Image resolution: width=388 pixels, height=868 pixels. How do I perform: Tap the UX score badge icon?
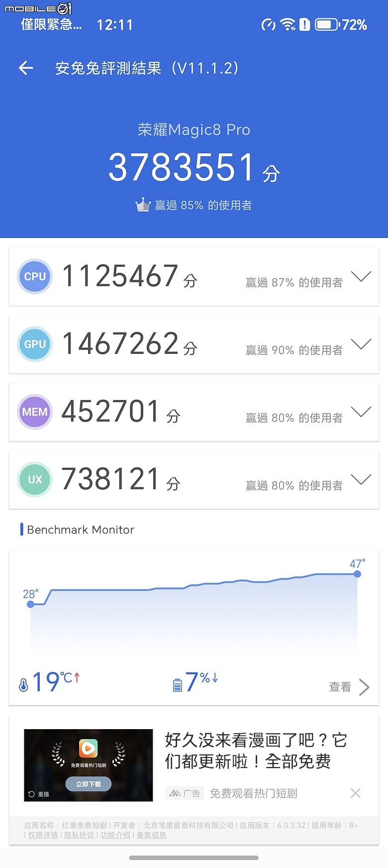35,480
